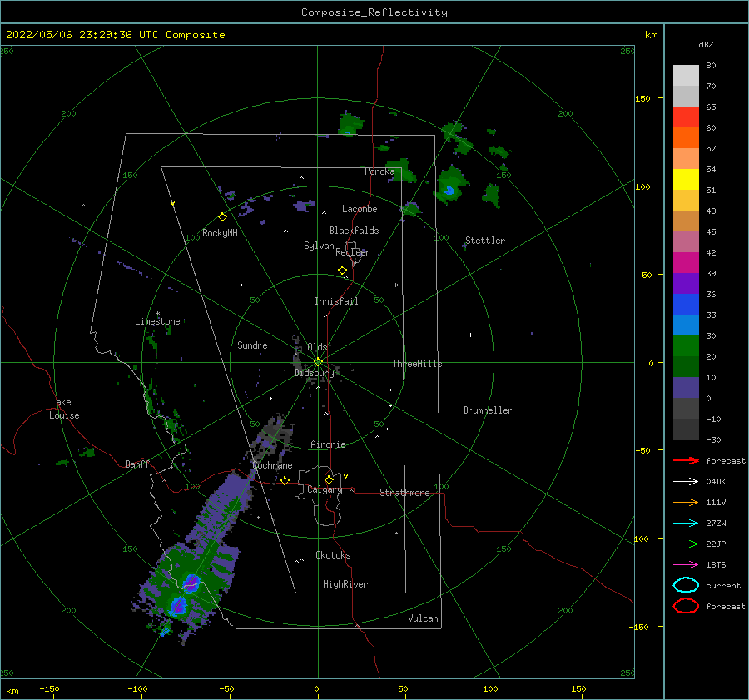This screenshot has height=700, width=749.
Task: Click the blue 36 dBZ color swatch
Action: pos(686,304)
